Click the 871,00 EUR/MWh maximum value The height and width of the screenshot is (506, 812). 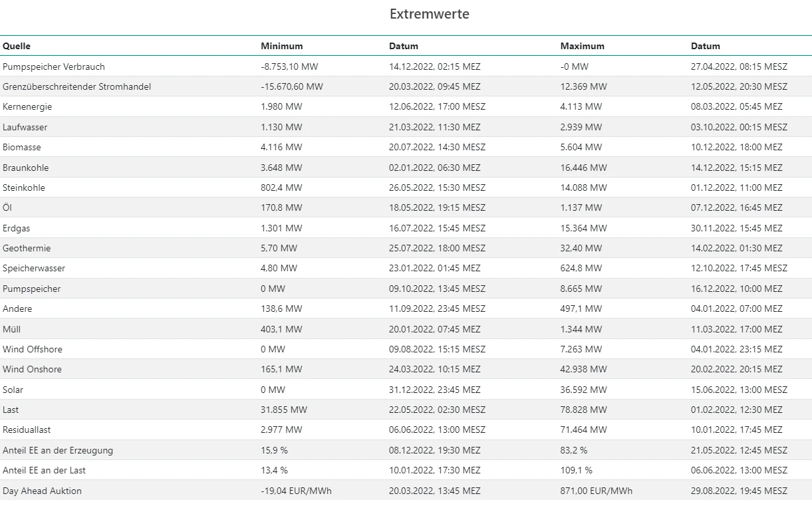point(596,491)
